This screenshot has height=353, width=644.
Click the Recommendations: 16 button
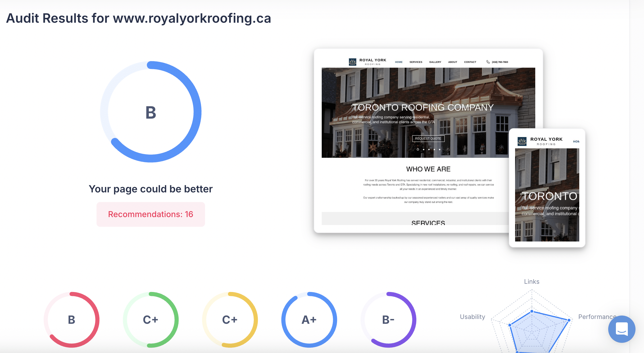[x=151, y=214]
